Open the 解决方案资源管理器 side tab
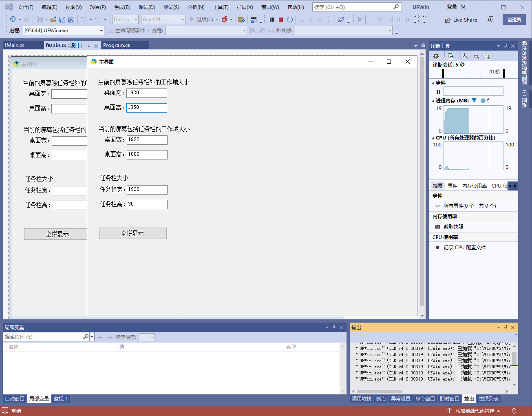The width and height of the screenshot is (532, 416). coord(525,63)
